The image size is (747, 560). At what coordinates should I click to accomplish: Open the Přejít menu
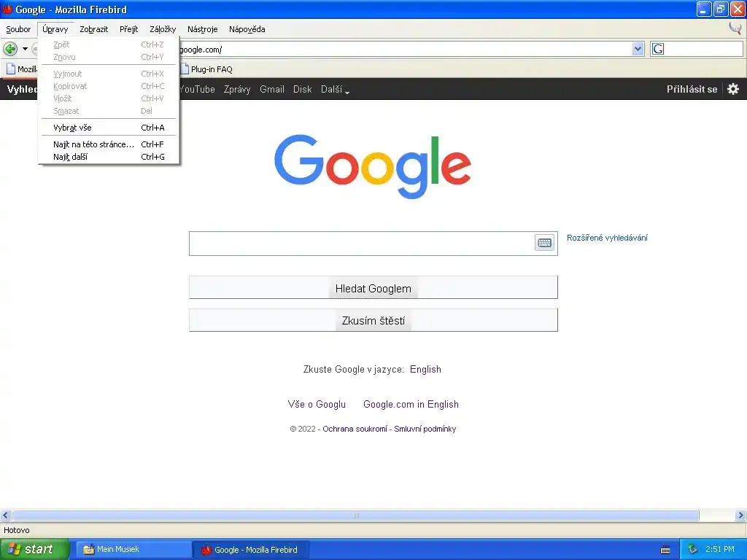tap(128, 29)
